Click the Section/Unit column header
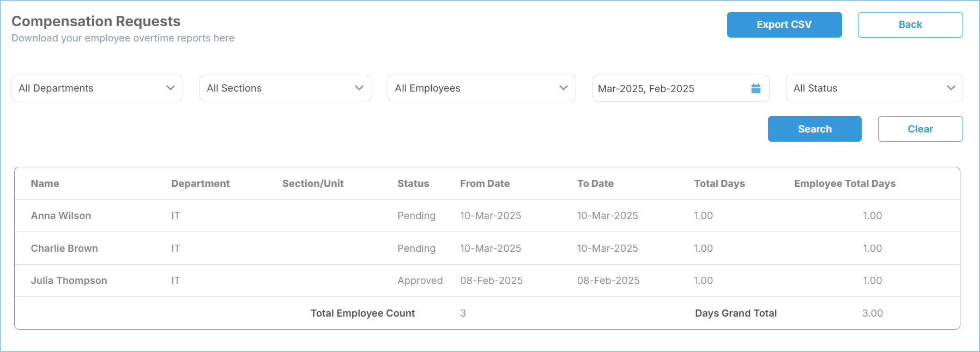The width and height of the screenshot is (980, 352). pyautogui.click(x=313, y=184)
